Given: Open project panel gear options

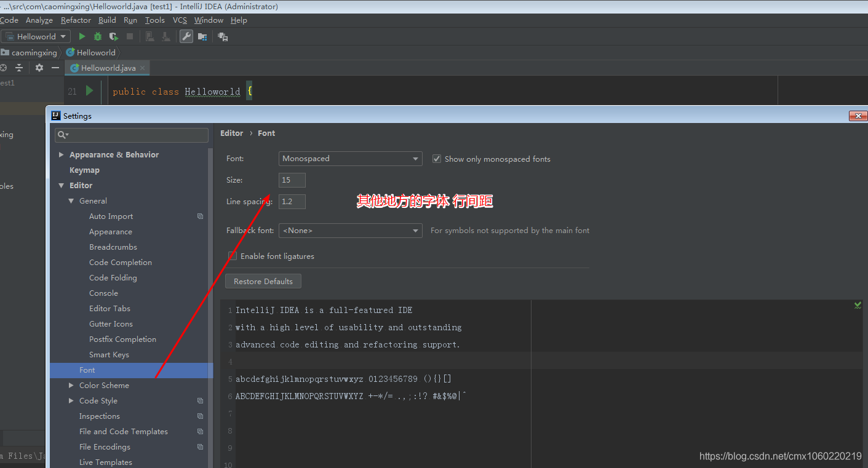Looking at the screenshot, I should point(39,68).
